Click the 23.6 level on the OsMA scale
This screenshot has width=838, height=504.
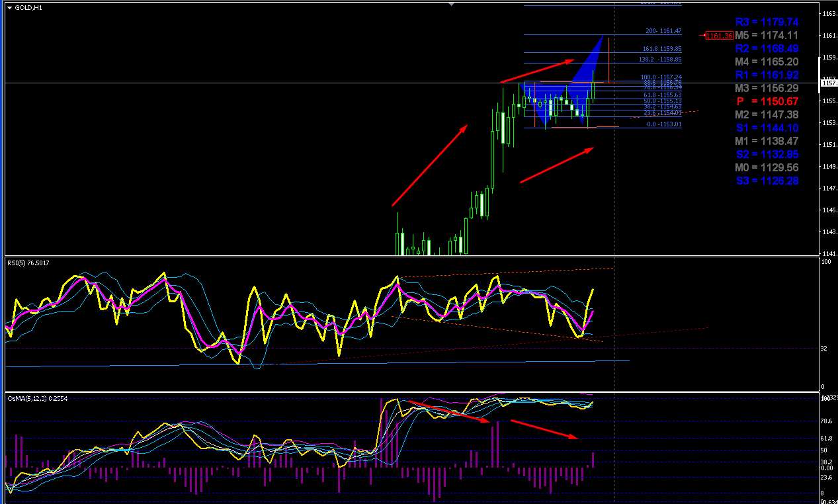(826, 478)
